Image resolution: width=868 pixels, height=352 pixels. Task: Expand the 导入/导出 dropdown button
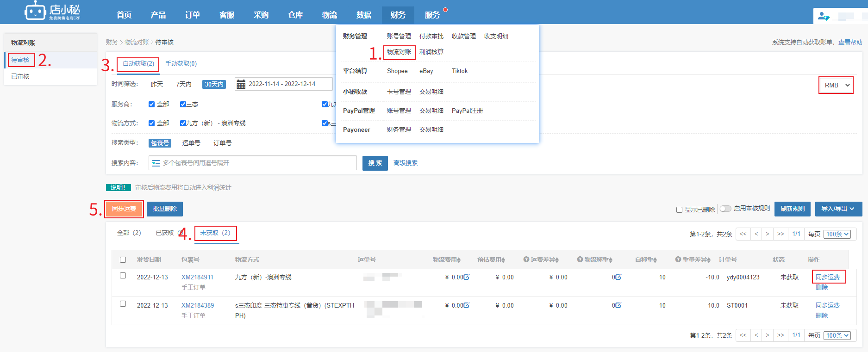[x=838, y=209]
